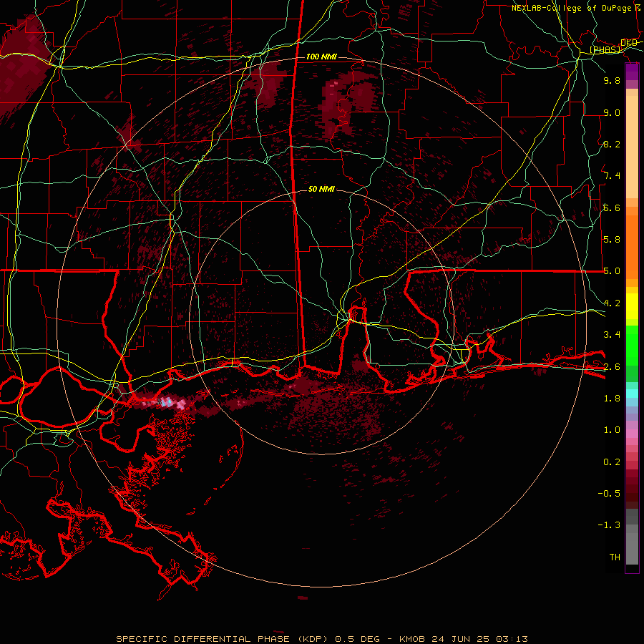Screen dimensions: 644x644
Task: Click the 6.6 color scale value
Action: click(612, 208)
